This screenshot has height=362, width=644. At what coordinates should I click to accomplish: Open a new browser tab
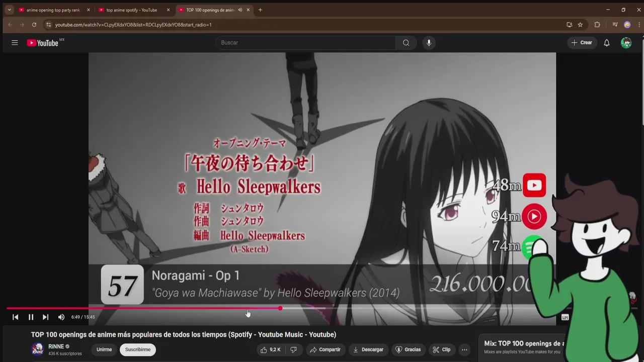tap(260, 10)
